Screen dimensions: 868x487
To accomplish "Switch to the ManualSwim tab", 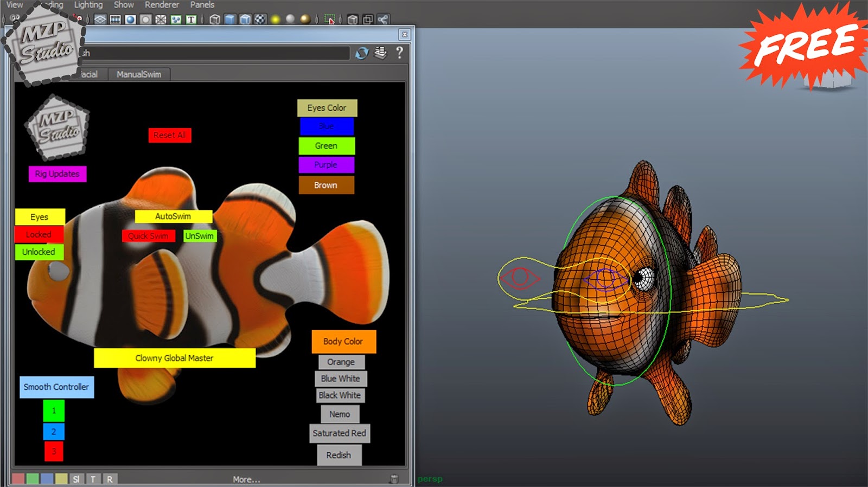I will 139,74.
